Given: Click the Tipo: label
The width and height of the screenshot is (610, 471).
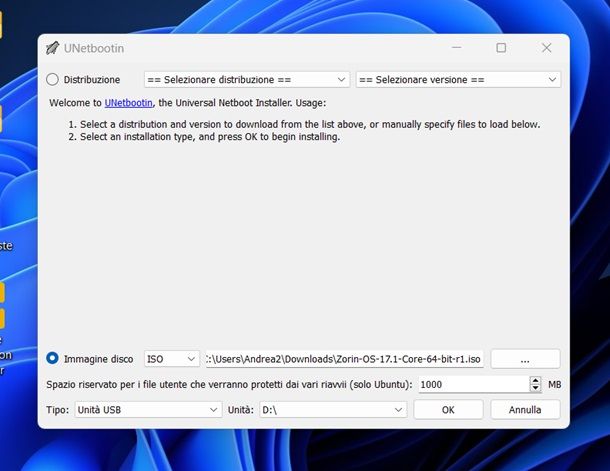Looking at the screenshot, I should (x=58, y=410).
